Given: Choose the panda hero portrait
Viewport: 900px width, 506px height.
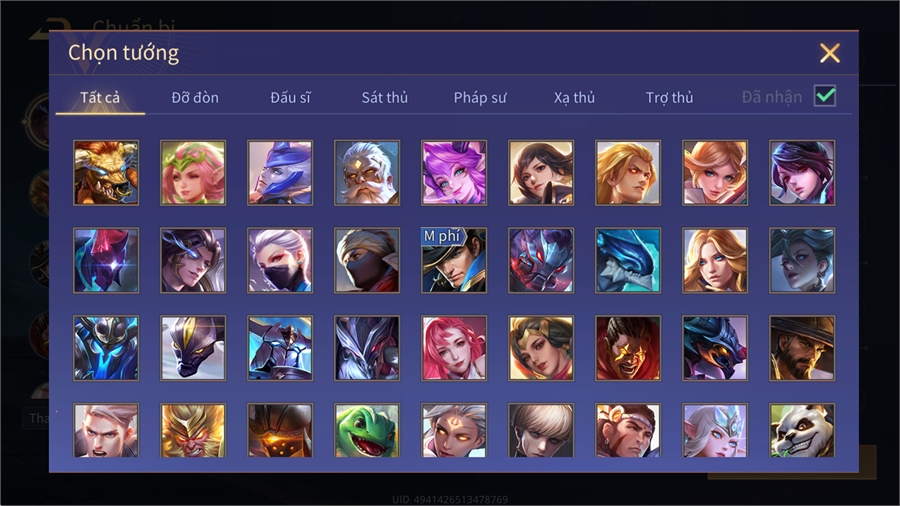Looking at the screenshot, I should tap(802, 431).
